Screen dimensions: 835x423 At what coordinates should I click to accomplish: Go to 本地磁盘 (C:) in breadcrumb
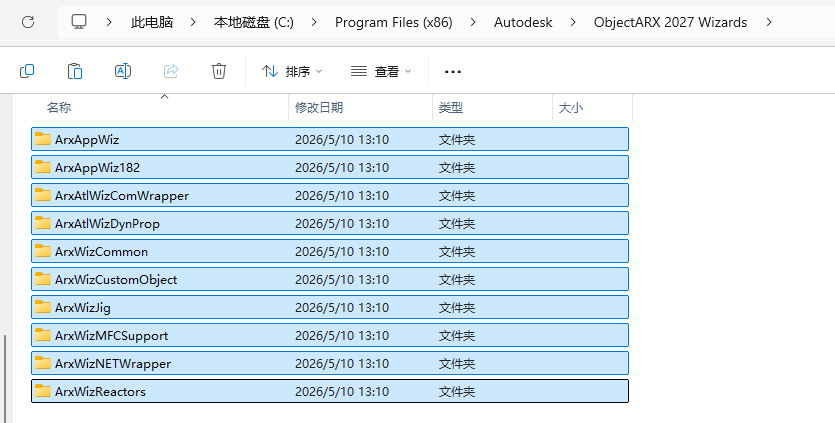(253, 22)
